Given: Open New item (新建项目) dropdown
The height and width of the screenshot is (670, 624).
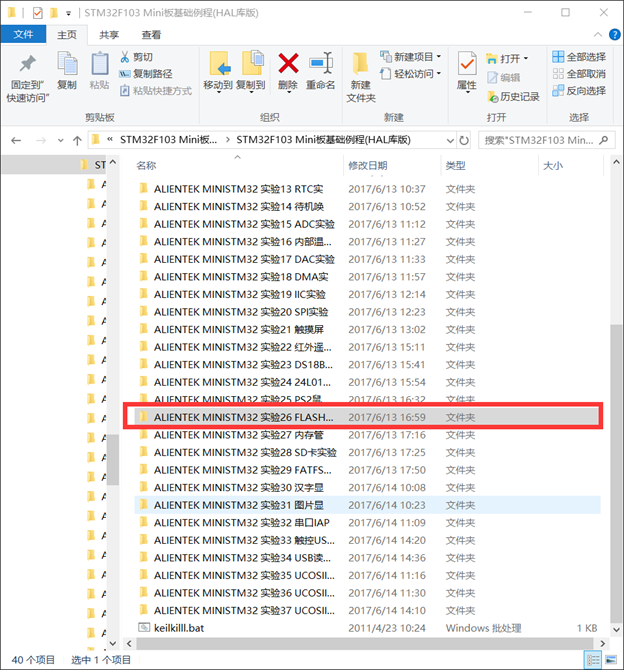Looking at the screenshot, I should [x=410, y=56].
